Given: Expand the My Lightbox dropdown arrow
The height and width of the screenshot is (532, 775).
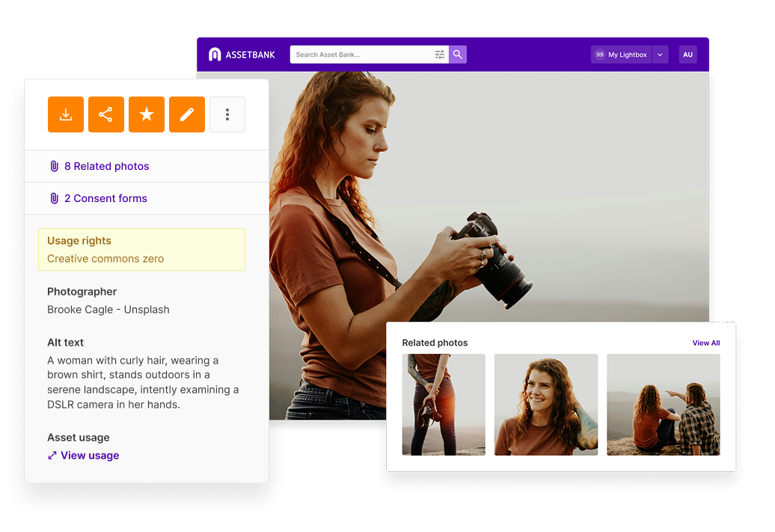Looking at the screenshot, I should [660, 55].
